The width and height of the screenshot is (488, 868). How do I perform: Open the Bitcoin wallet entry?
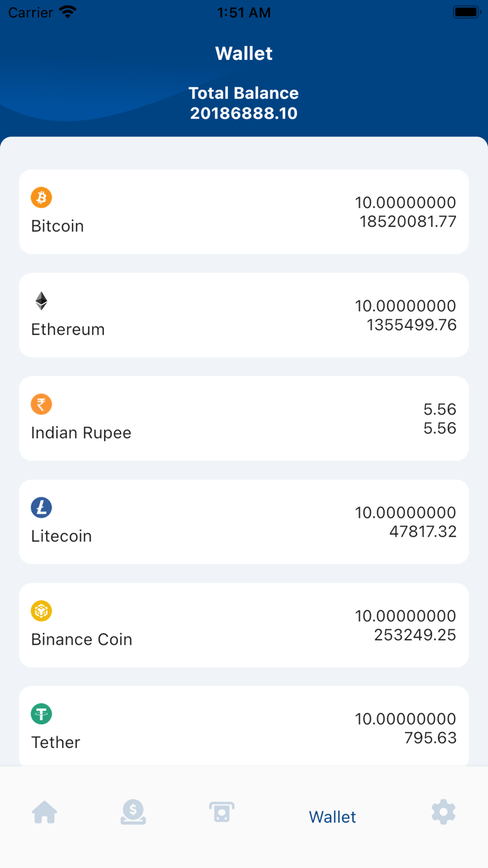pos(244,211)
